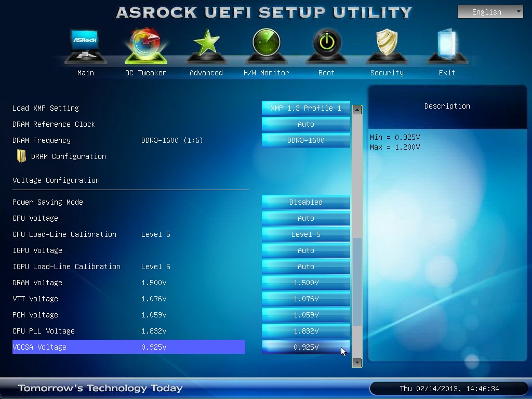Image resolution: width=532 pixels, height=399 pixels.
Task: Click the Exit door icon
Action: click(447, 46)
